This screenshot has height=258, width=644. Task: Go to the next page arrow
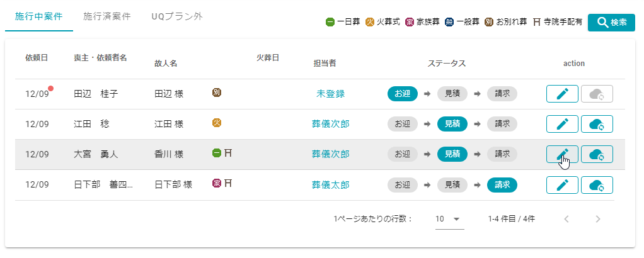597,219
